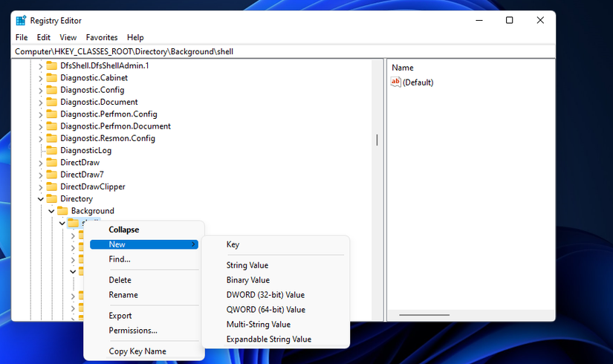Image resolution: width=613 pixels, height=364 pixels.
Task: Click the tree pane vertical scrollbar thumb
Action: click(x=377, y=140)
